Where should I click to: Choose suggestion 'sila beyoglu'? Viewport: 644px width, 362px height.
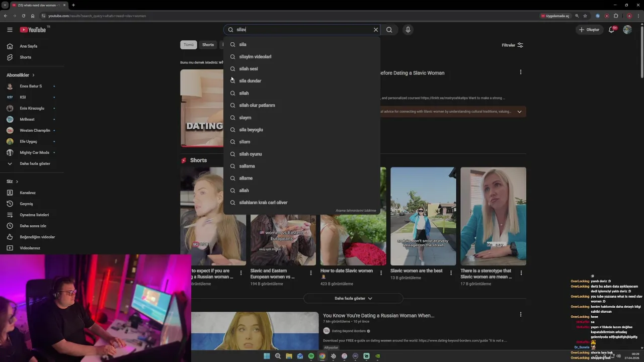pyautogui.click(x=302, y=130)
